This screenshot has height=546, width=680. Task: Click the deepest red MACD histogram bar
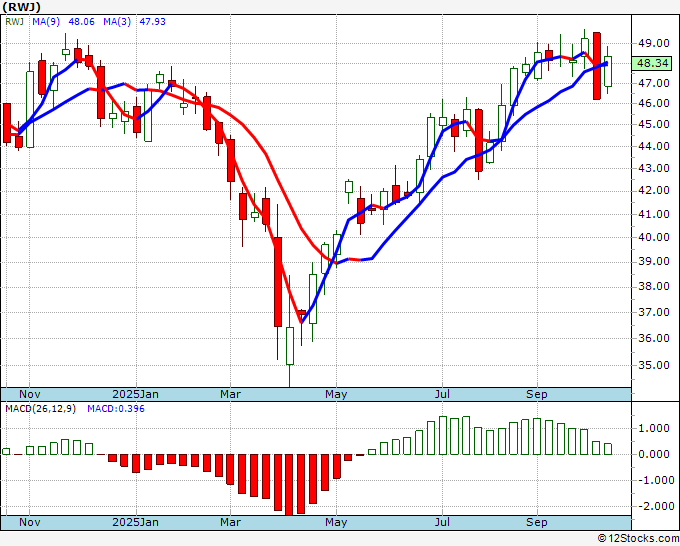(x=289, y=485)
